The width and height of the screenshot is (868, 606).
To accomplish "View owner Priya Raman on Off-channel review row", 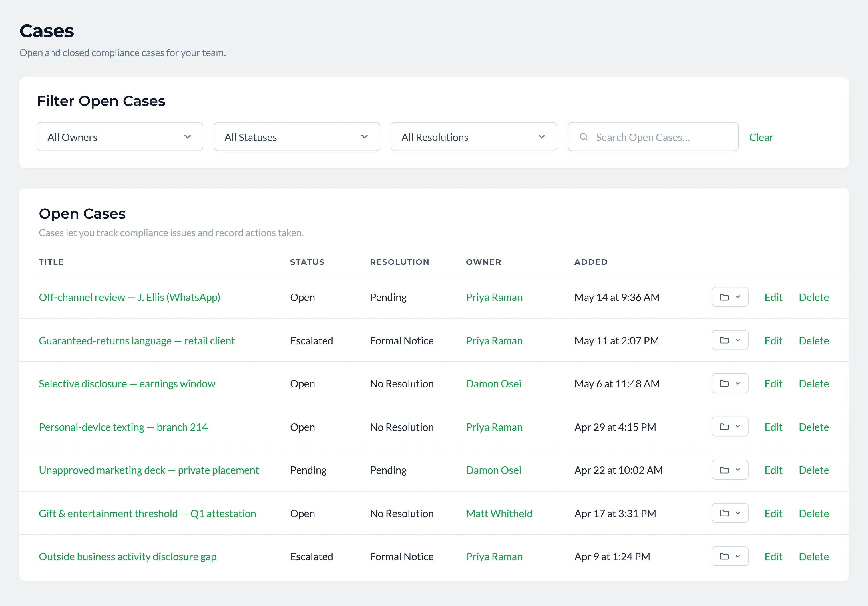I will click(x=494, y=297).
